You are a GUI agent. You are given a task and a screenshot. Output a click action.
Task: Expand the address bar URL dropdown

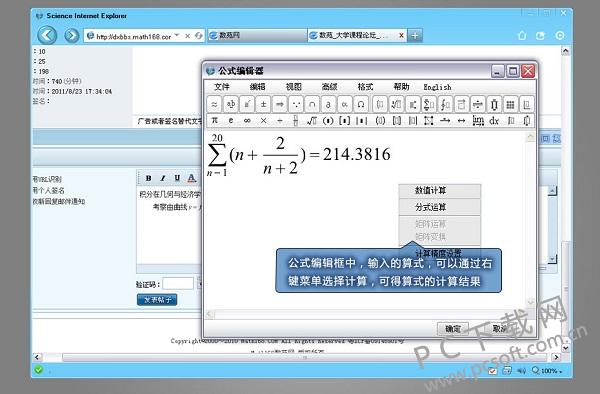pyautogui.click(x=177, y=36)
